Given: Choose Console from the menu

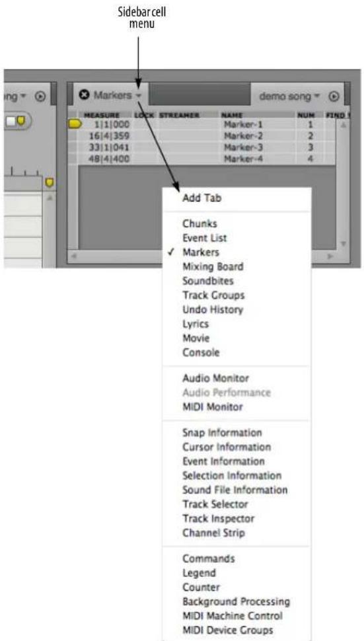Looking at the screenshot, I should click(x=201, y=352).
